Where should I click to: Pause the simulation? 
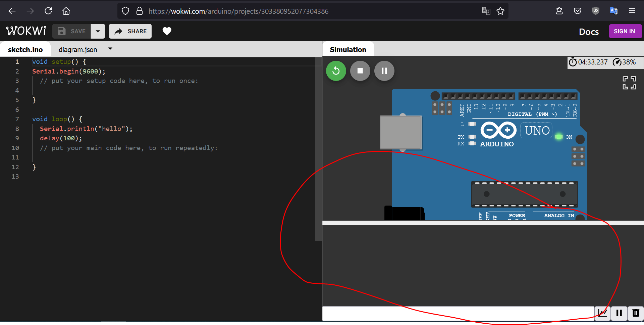[x=384, y=71]
